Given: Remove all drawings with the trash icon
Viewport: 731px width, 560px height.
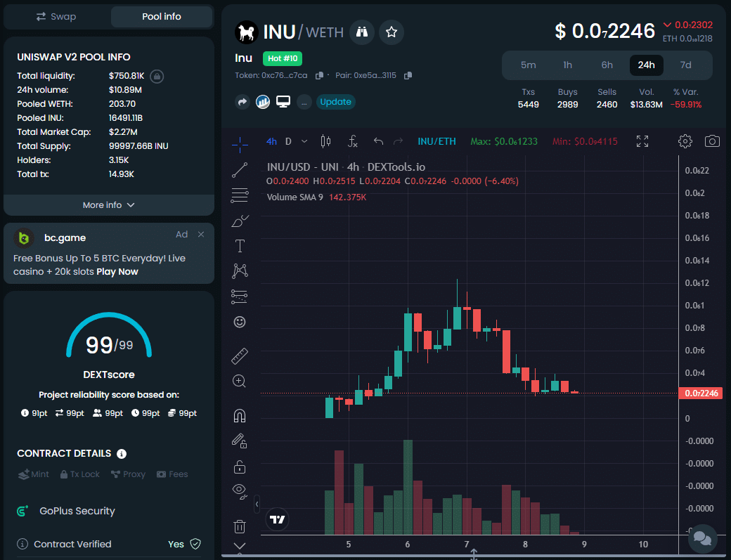Looking at the screenshot, I should [x=240, y=526].
